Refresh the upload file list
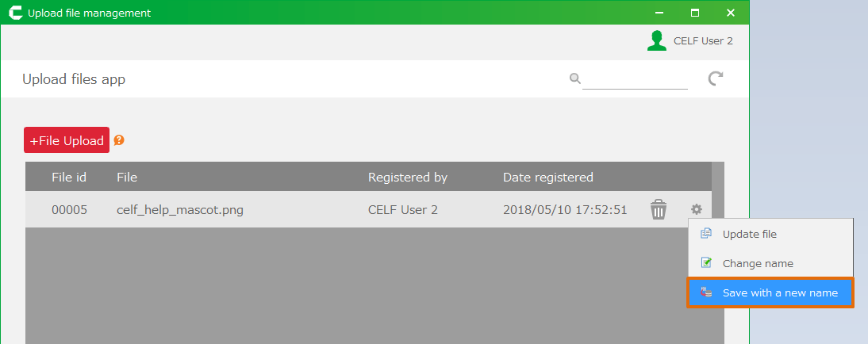 [x=716, y=78]
